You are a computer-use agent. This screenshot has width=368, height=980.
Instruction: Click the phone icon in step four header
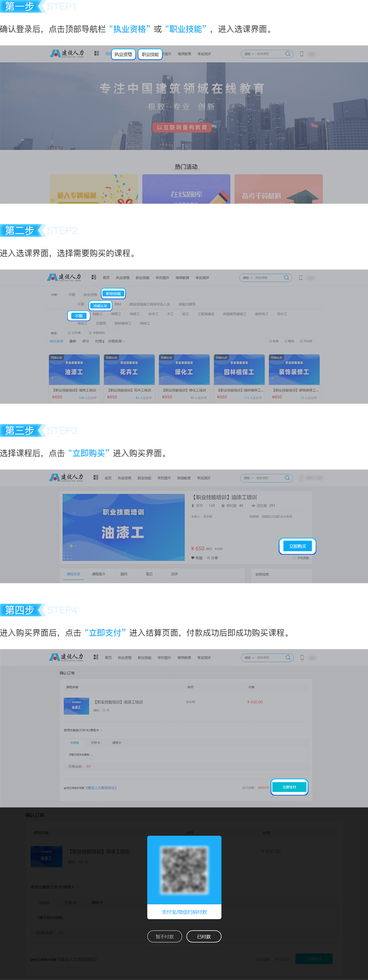(302, 658)
